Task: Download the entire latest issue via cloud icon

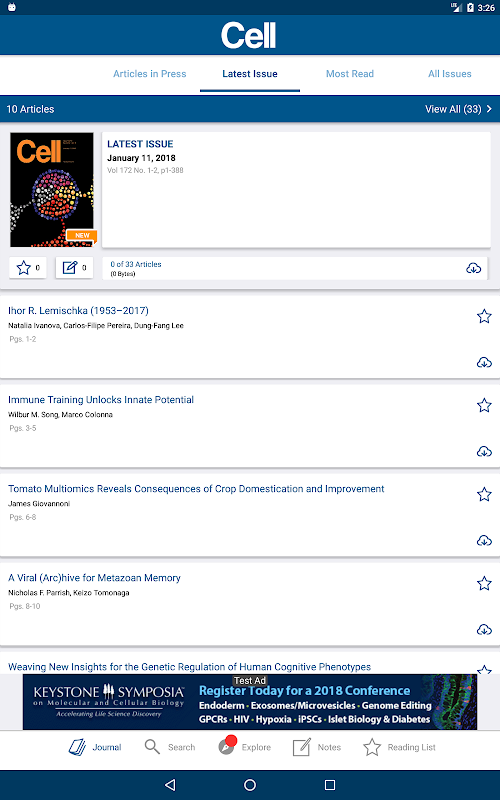Action: 473,268
